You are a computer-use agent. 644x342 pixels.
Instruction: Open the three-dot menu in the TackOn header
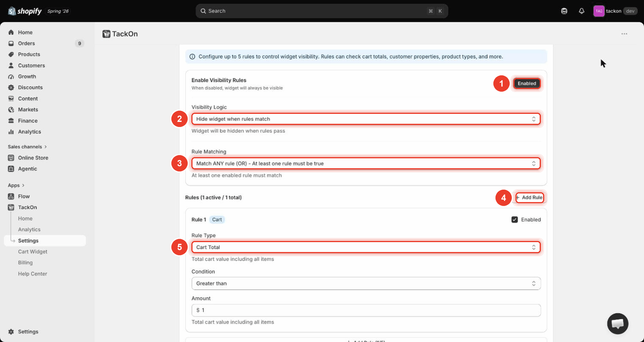click(x=624, y=34)
